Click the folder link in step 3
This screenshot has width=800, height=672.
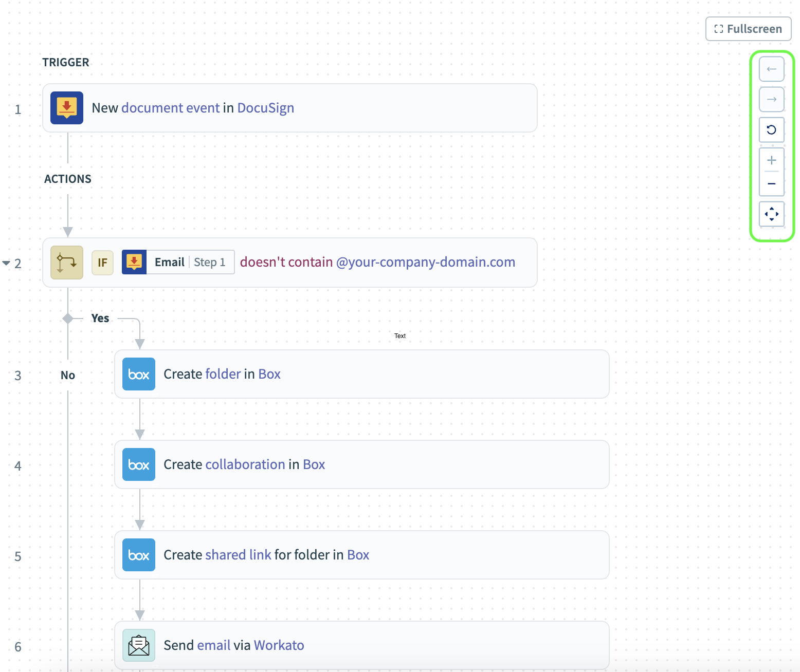pyautogui.click(x=223, y=374)
